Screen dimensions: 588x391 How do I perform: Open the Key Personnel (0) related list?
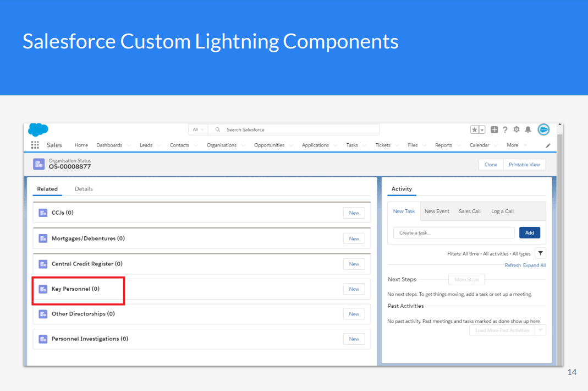[75, 289]
